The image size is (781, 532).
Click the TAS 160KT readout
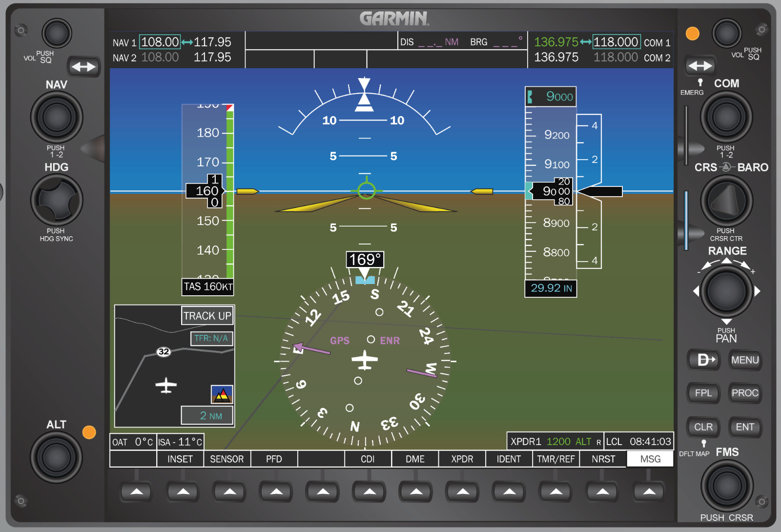pyautogui.click(x=208, y=286)
